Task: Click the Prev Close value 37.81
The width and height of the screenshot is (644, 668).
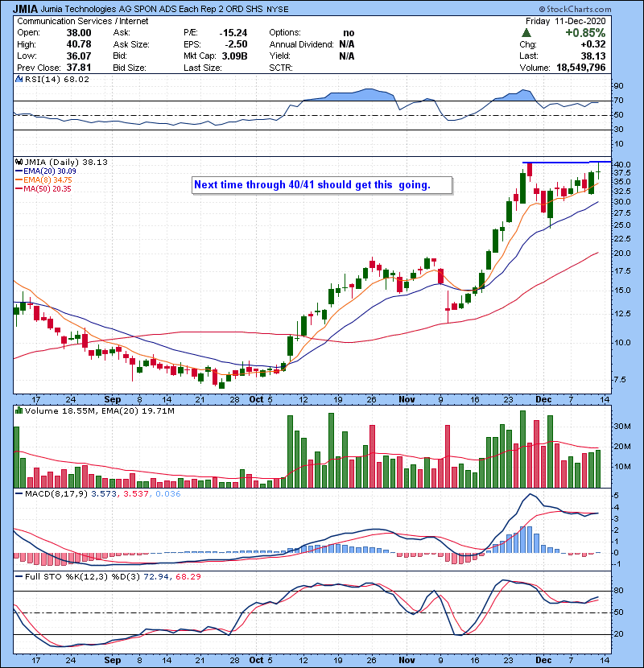Action: [x=79, y=68]
